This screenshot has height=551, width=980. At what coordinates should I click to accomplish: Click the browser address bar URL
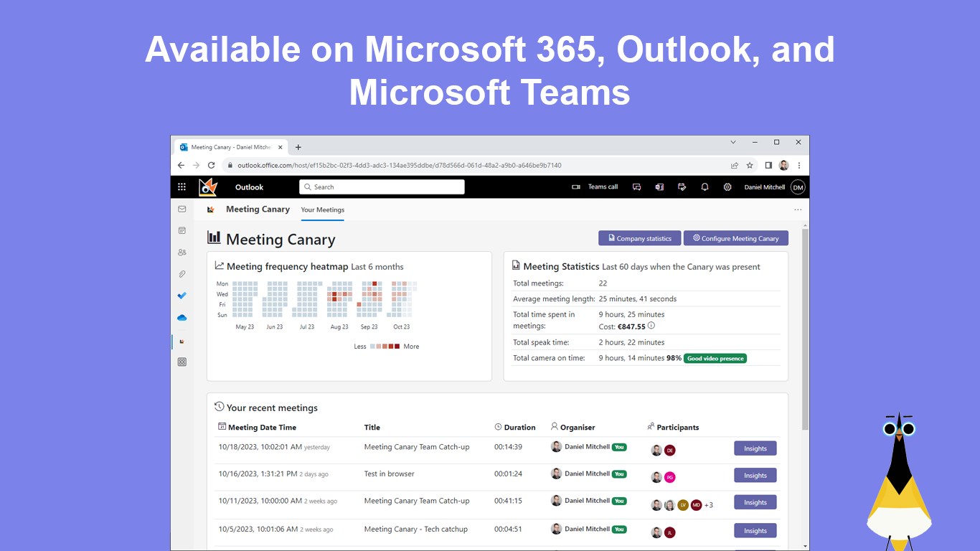pyautogui.click(x=399, y=165)
